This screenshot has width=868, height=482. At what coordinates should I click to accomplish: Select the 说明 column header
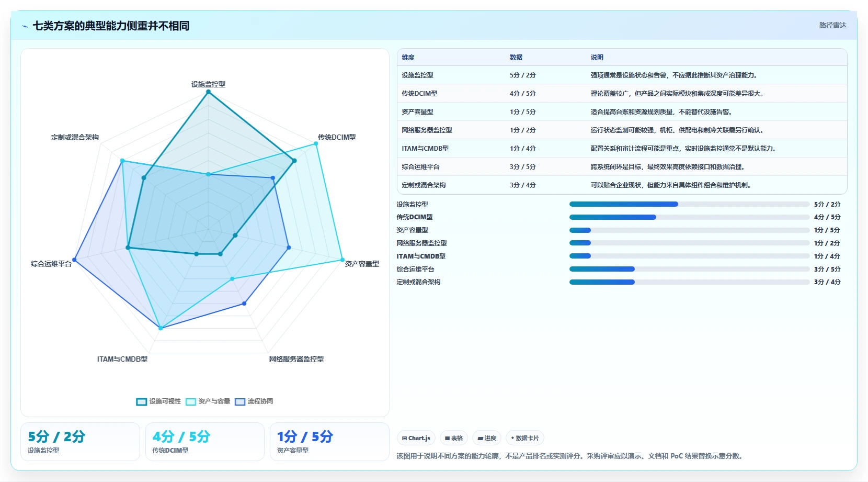tap(597, 58)
